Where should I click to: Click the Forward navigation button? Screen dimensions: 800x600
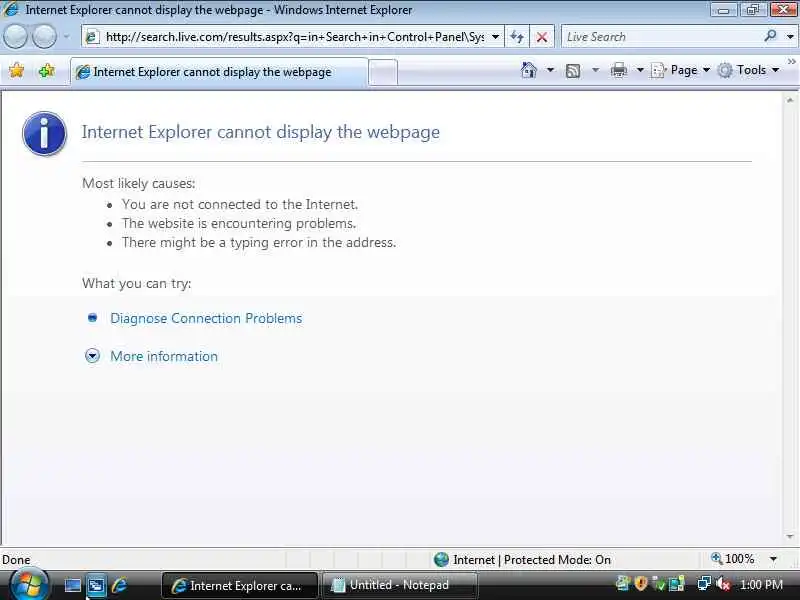(45, 37)
